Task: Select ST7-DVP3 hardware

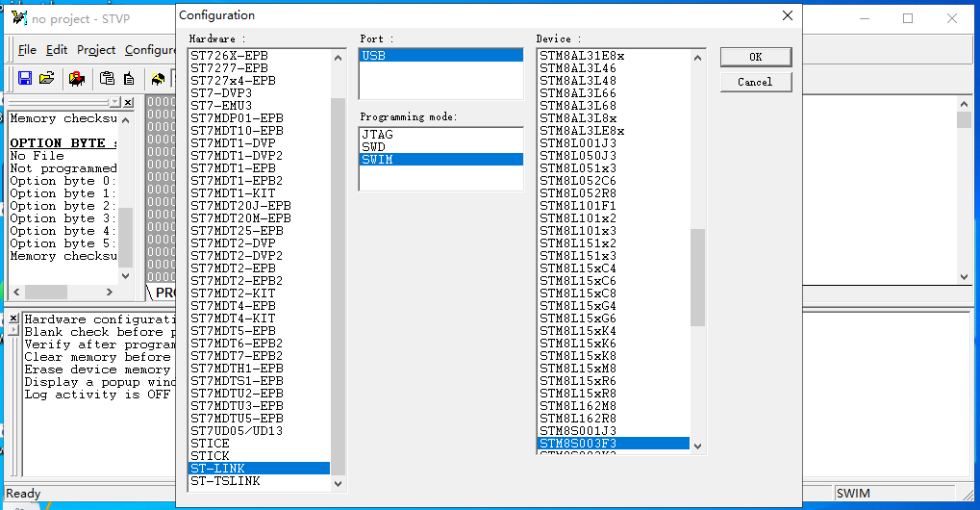Action: pyautogui.click(x=260, y=93)
